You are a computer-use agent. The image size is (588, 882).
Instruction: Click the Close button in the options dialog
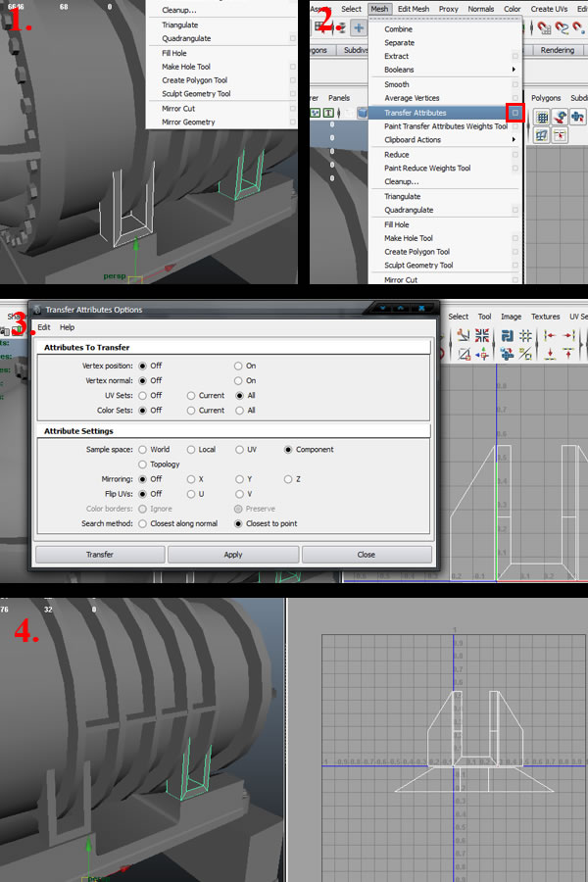pos(367,555)
